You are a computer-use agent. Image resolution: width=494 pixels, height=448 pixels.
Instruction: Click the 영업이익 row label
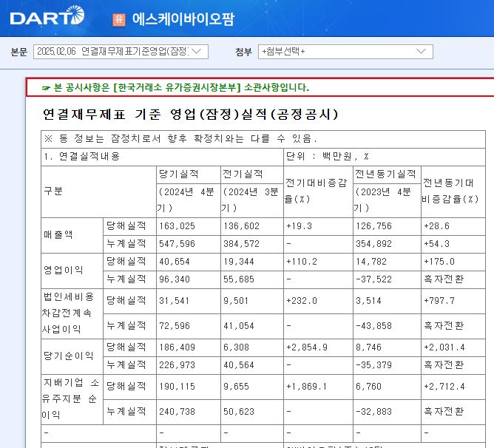[72, 271]
